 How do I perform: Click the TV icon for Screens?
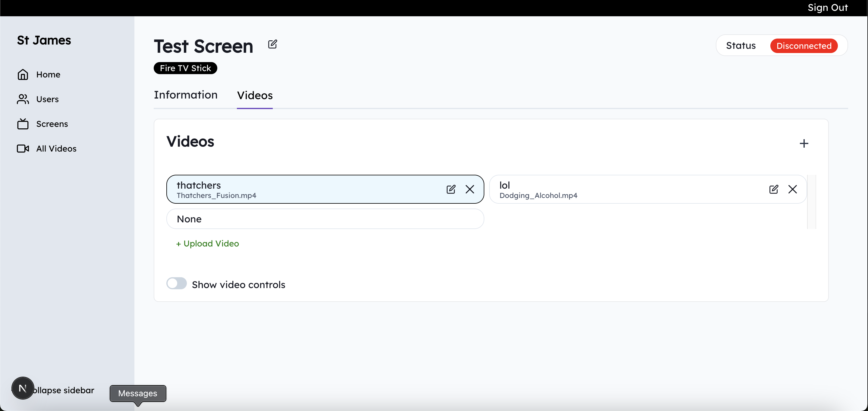23,124
